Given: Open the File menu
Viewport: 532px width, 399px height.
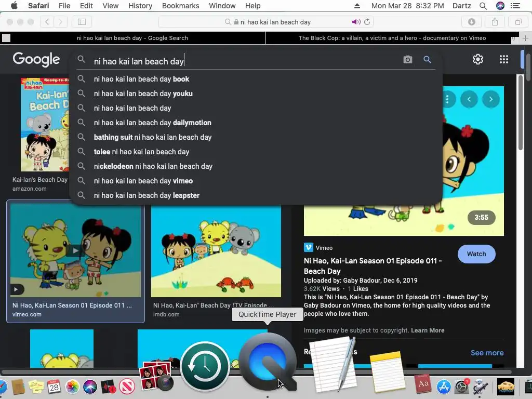Looking at the screenshot, I should tap(64, 6).
